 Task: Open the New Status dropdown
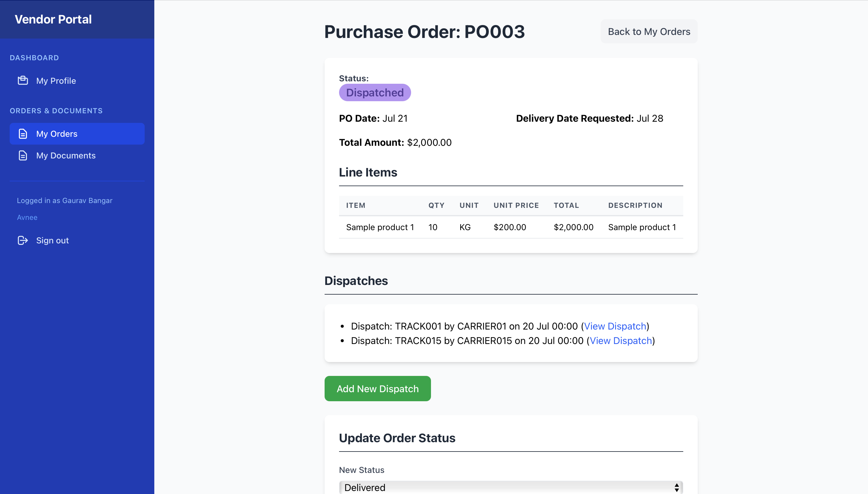click(x=511, y=487)
